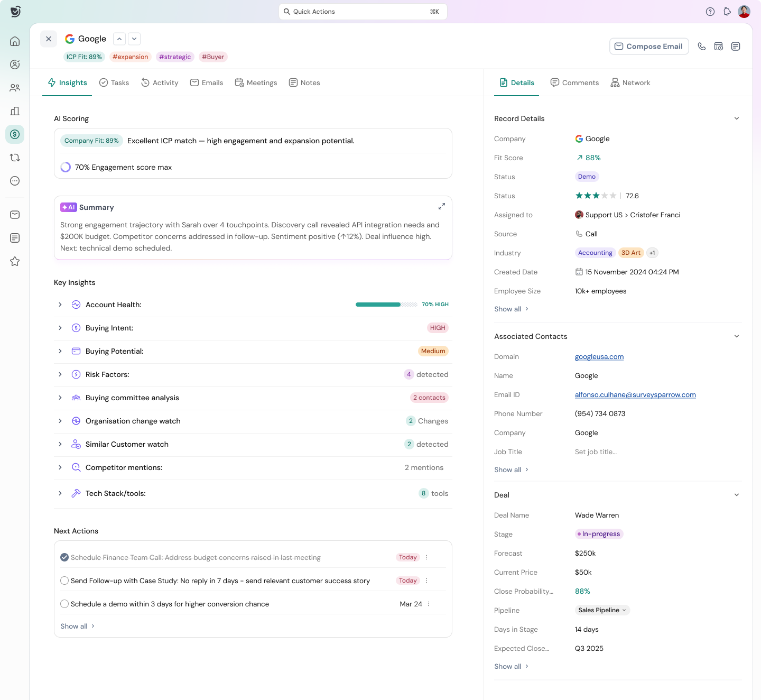Open the contact profile sidebar icon

click(15, 65)
